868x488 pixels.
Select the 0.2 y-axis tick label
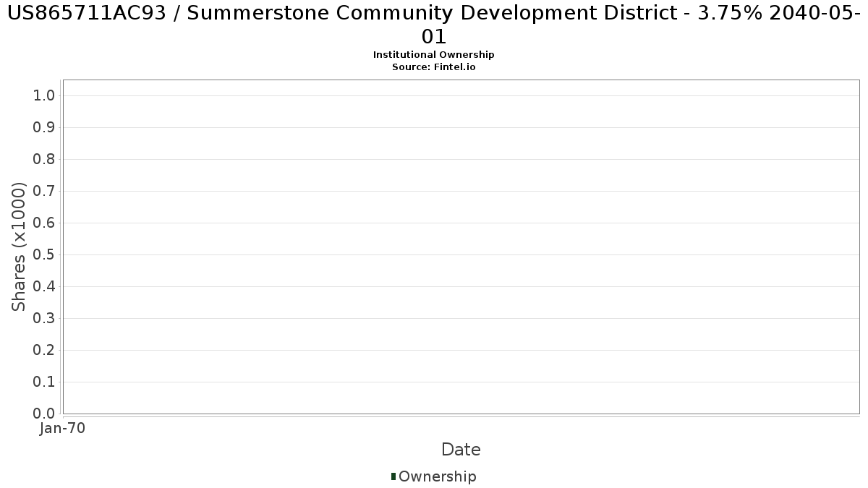click(44, 351)
